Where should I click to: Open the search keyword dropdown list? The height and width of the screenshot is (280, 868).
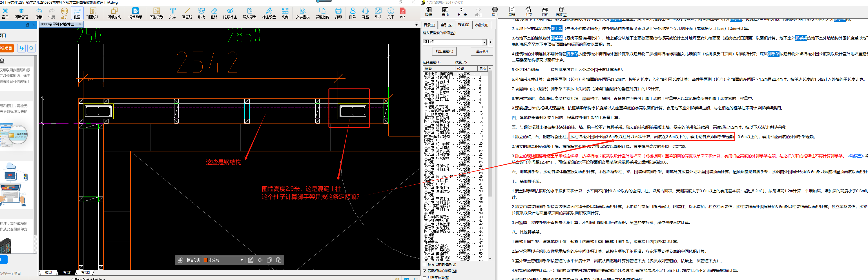click(x=484, y=42)
